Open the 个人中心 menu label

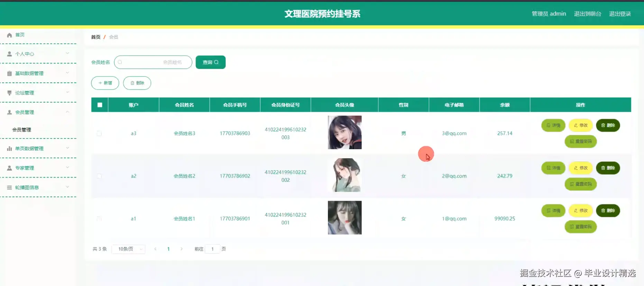click(x=25, y=54)
